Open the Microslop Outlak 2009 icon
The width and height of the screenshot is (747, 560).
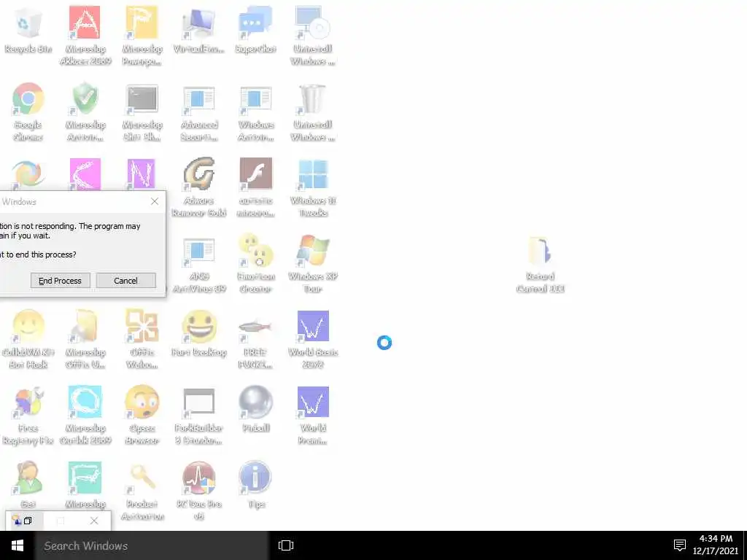pyautogui.click(x=85, y=415)
